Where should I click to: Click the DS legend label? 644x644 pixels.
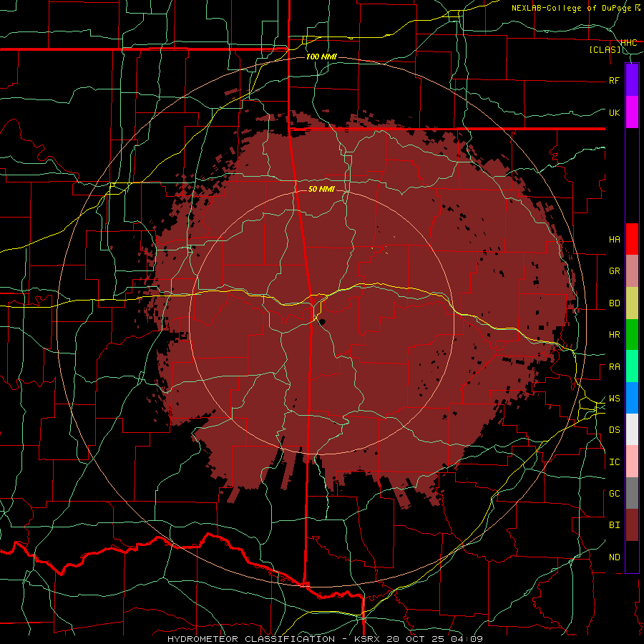point(615,430)
